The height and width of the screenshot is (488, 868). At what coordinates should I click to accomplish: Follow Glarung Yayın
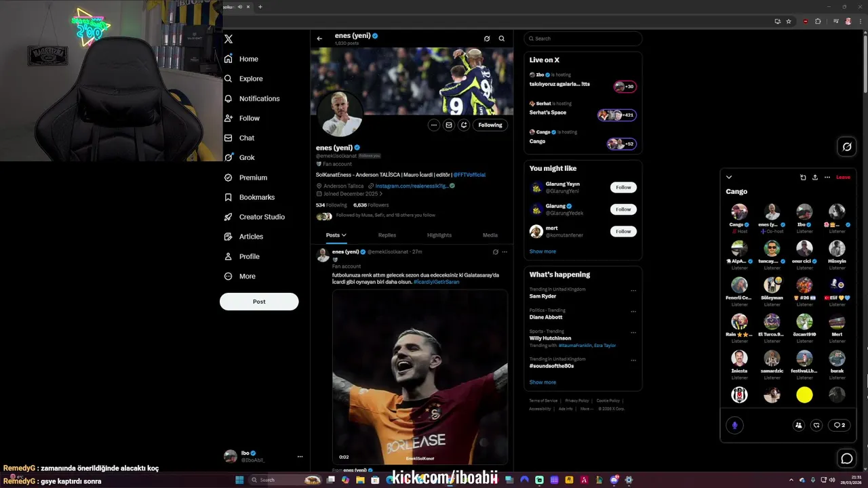pos(623,188)
